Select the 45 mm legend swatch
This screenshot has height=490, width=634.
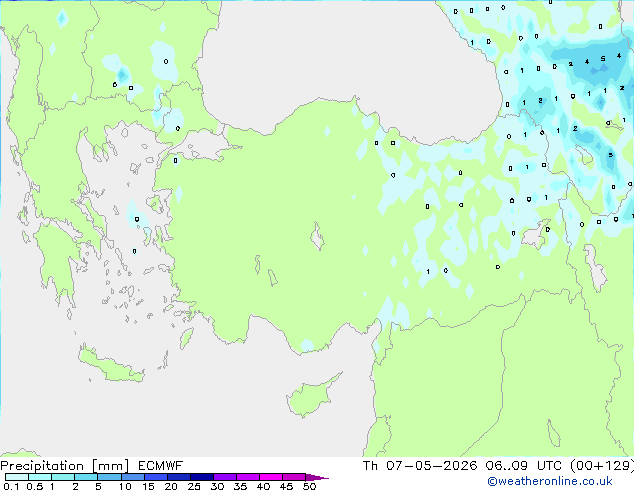pos(294,477)
